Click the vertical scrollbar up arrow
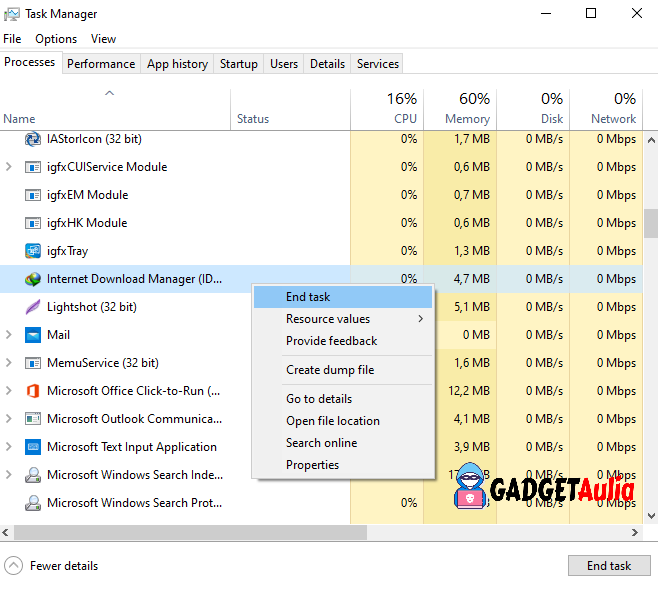The image size is (658, 589). pyautogui.click(x=651, y=140)
